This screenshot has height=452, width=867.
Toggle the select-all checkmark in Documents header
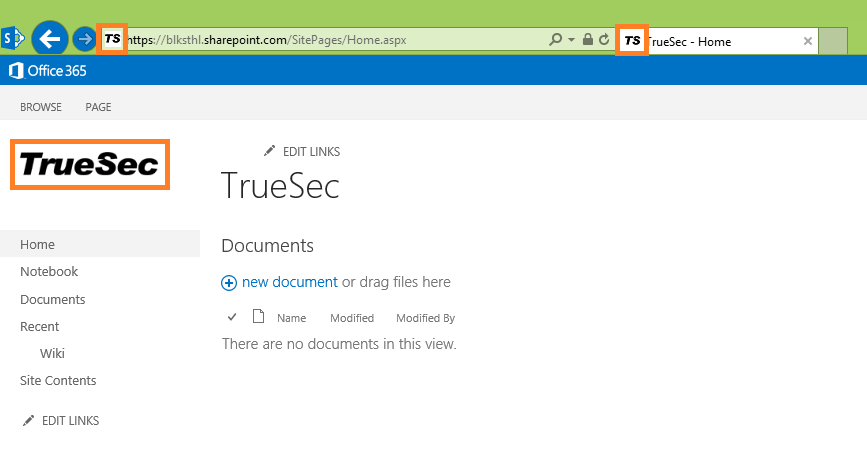pos(232,317)
